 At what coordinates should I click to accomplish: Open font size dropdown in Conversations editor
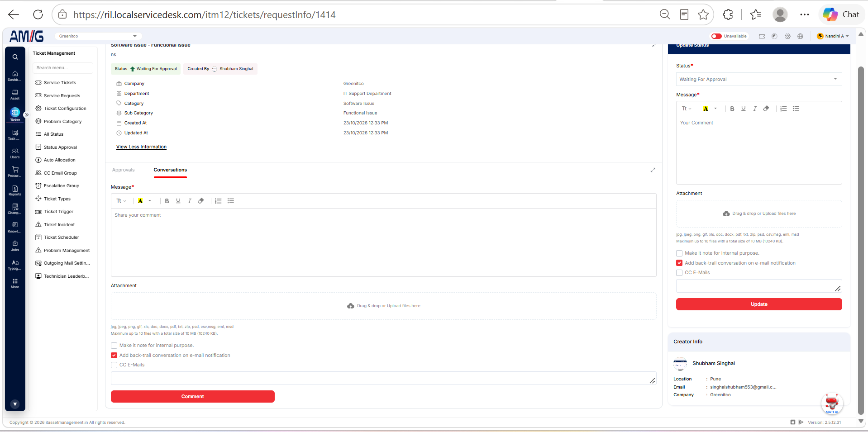pyautogui.click(x=121, y=201)
